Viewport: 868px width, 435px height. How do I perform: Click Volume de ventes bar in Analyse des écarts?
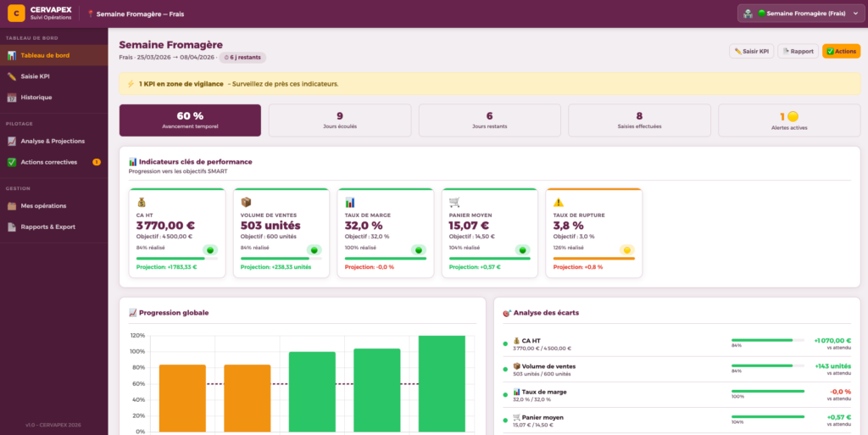768,365
